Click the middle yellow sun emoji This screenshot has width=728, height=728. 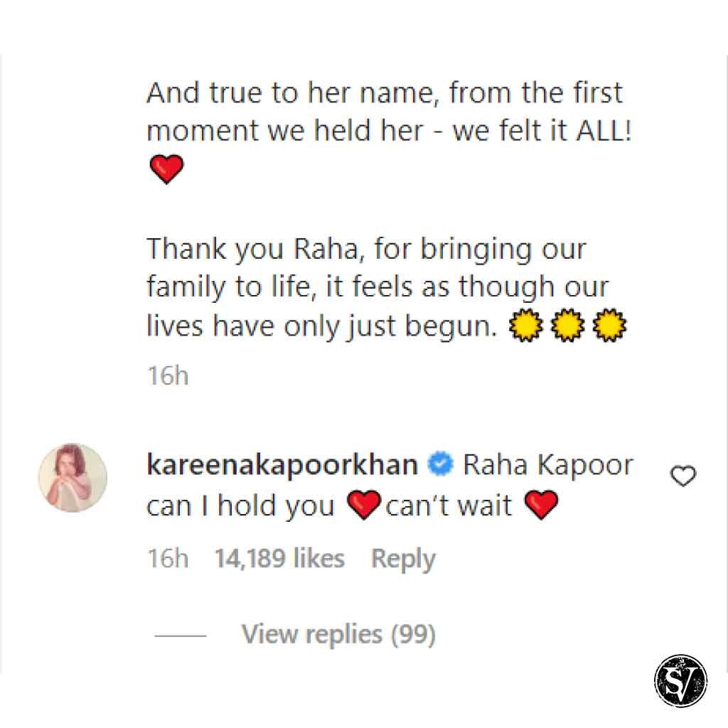(x=568, y=325)
